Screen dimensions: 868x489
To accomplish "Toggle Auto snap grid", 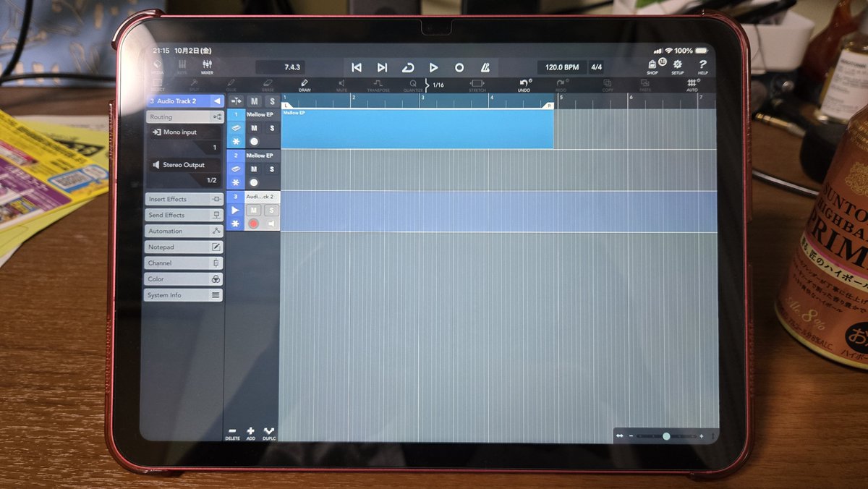I will point(692,85).
